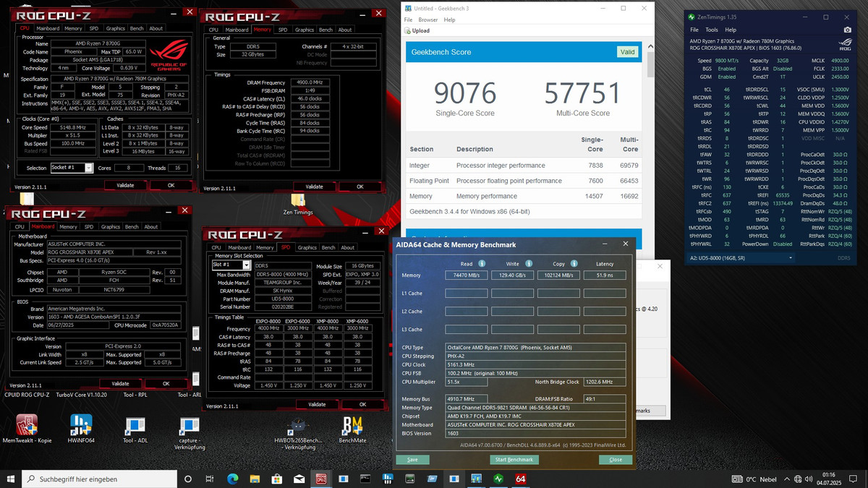Click OK in the CPU-Z Memory Slot Selection window
Screen dimensions: 868x488
tap(362, 404)
